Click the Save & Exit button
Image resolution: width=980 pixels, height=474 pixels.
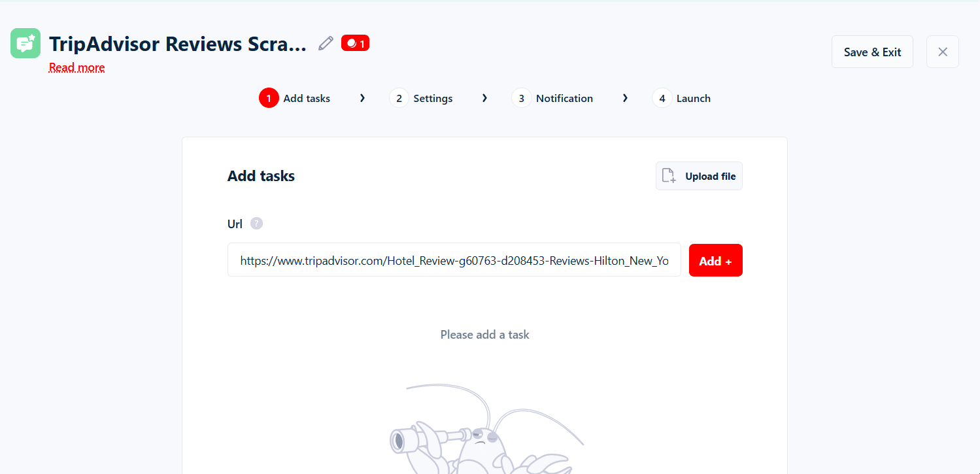pos(872,51)
